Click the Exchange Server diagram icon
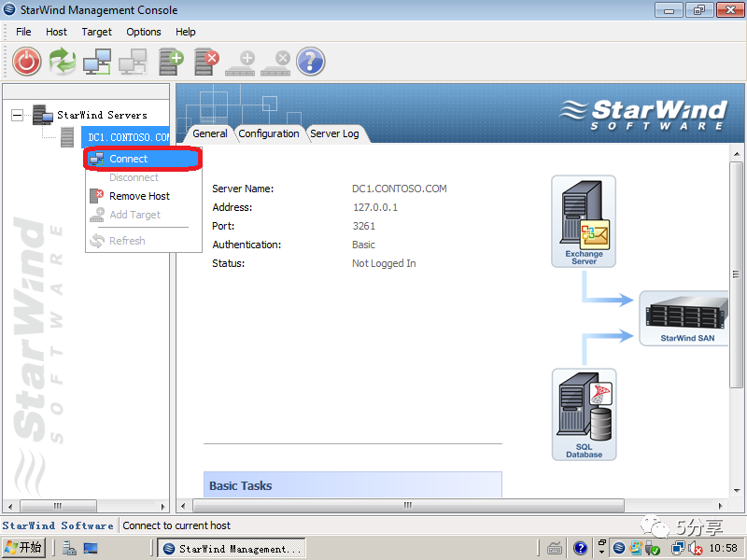 tap(584, 221)
